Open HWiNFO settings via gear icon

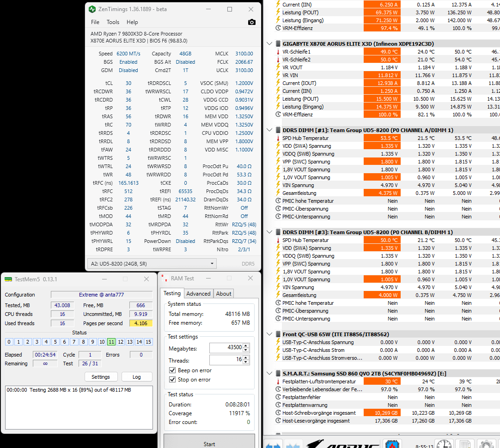(x=486, y=444)
